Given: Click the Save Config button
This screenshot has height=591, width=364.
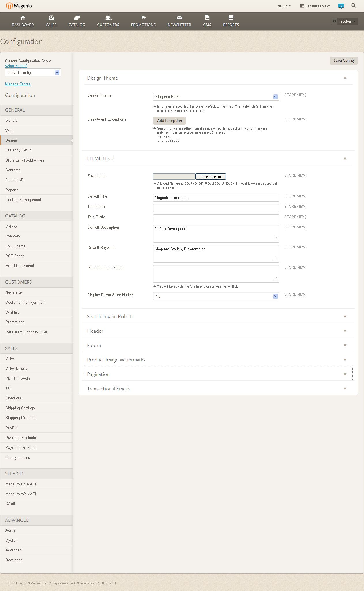Looking at the screenshot, I should (344, 60).
